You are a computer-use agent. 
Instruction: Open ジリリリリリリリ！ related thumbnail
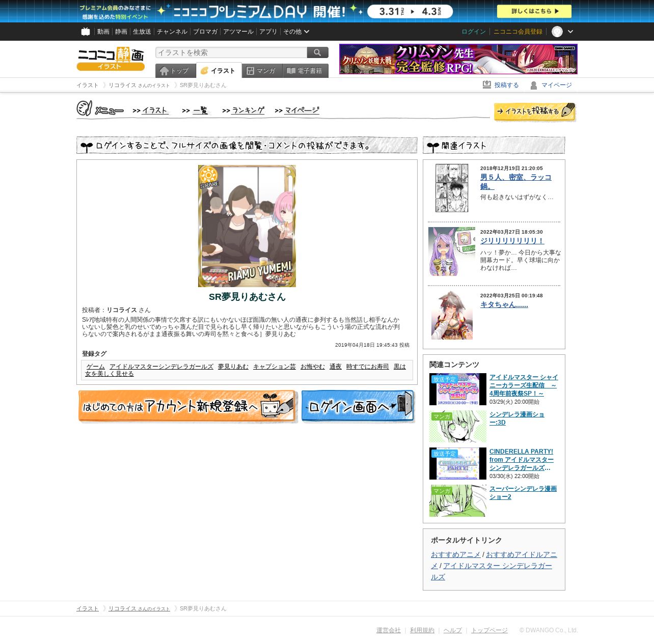452,251
